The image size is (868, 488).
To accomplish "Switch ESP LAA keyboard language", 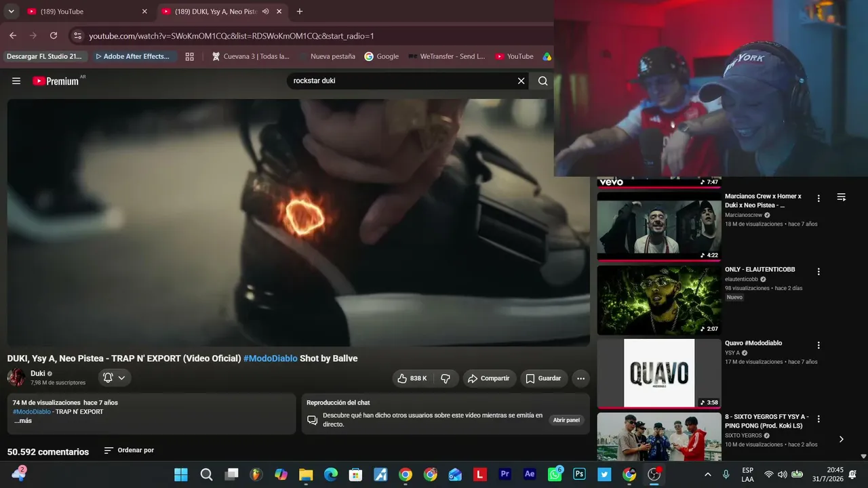I will click(x=747, y=474).
